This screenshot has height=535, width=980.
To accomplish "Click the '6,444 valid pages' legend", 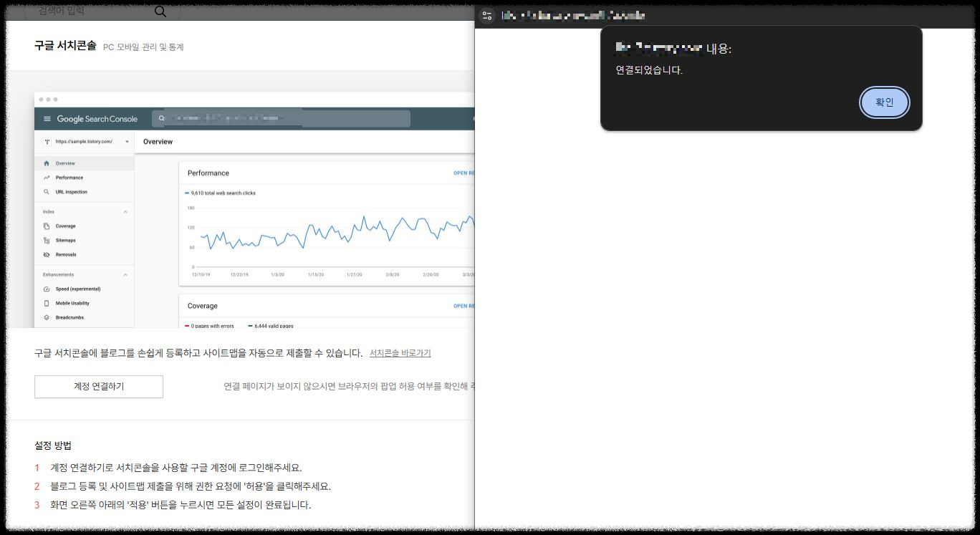I will (271, 326).
